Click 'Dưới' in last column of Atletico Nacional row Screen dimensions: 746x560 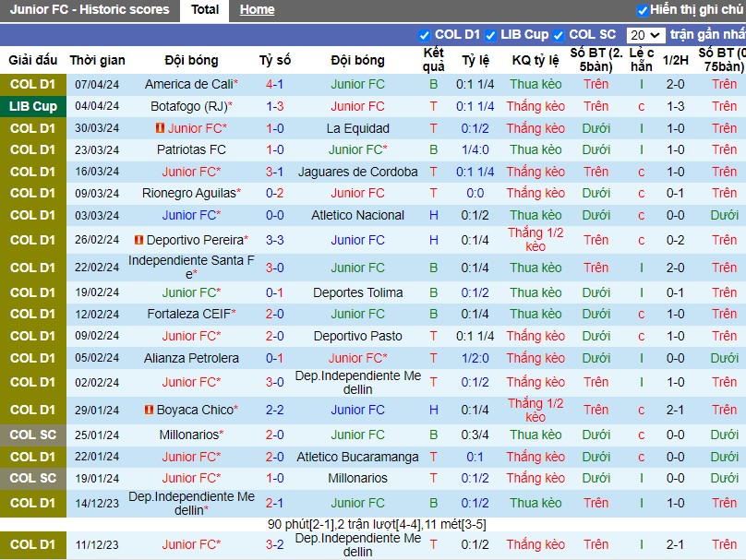click(x=724, y=215)
